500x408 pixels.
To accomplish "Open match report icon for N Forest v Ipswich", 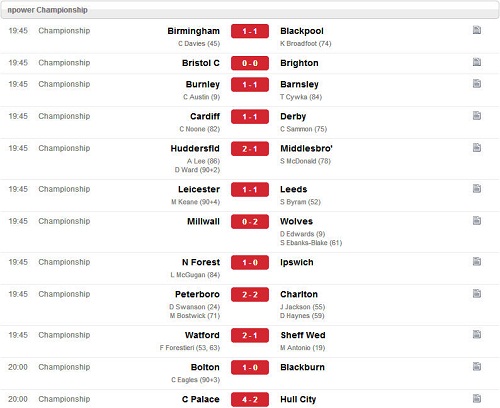I will 477,262.
